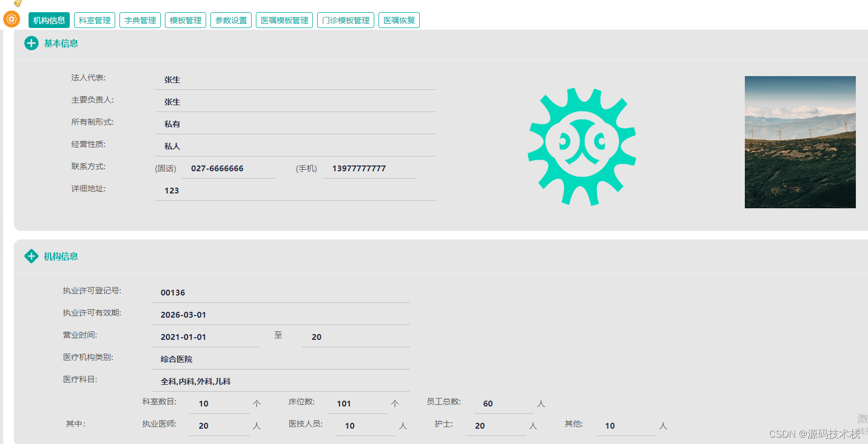This screenshot has height=444, width=868.
Task: Open the 门诊模板管理 tab
Action: [x=346, y=20]
